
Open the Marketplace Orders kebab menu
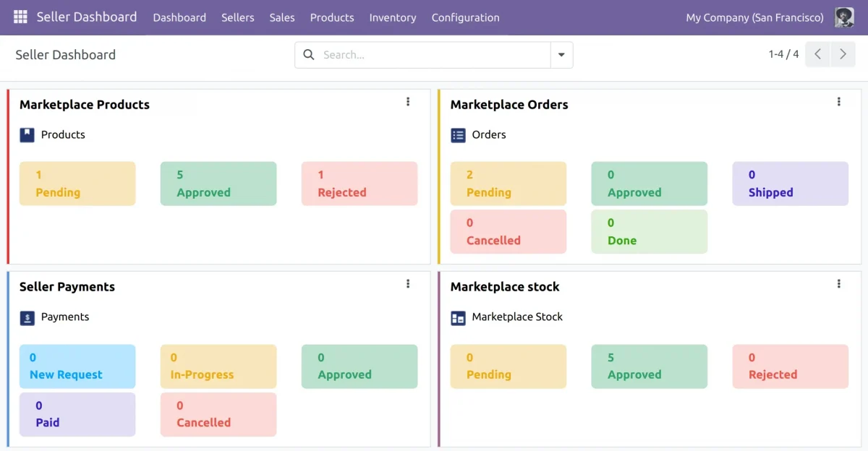click(839, 101)
